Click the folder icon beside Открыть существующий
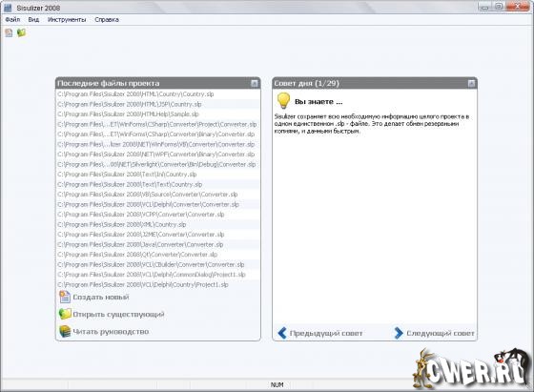The image size is (534, 392). 65,314
